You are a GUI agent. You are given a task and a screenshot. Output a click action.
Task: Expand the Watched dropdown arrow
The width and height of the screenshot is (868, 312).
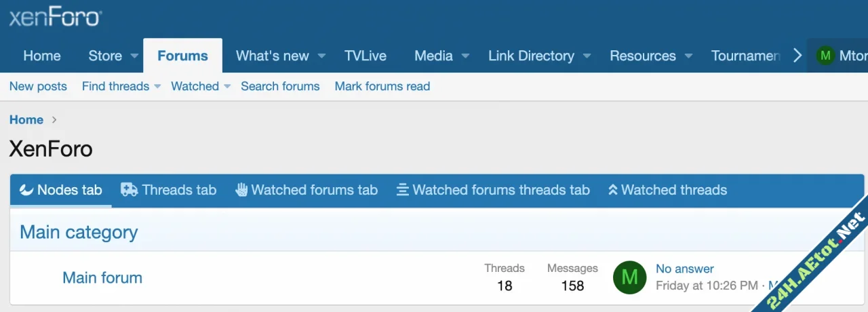227,86
